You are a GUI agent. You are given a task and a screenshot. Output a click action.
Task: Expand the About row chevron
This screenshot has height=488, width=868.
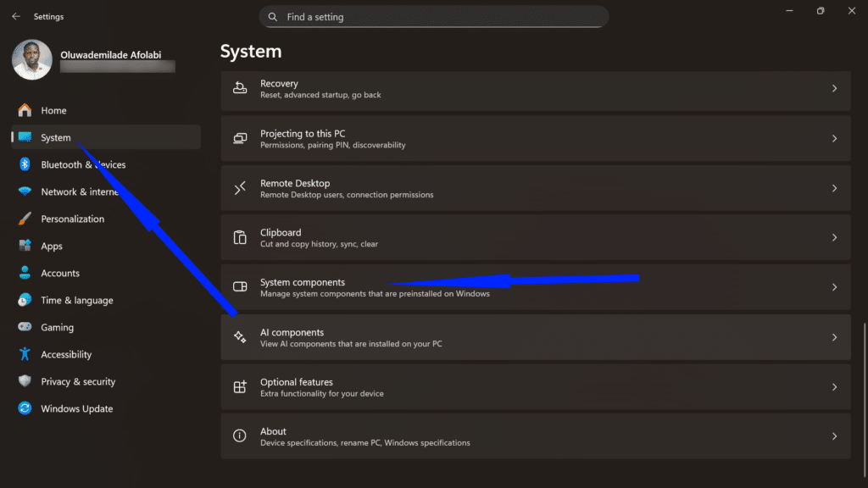[834, 436]
